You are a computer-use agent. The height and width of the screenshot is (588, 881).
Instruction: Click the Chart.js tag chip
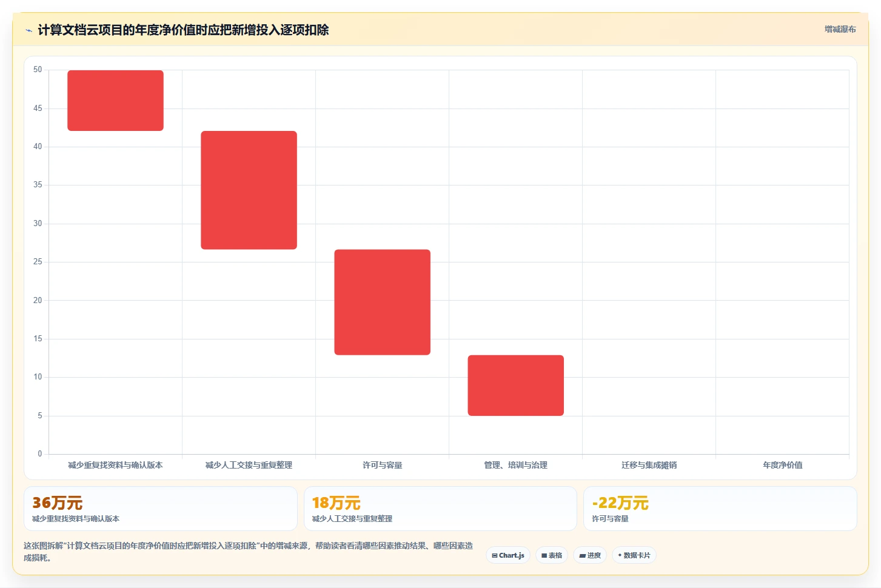coord(508,555)
